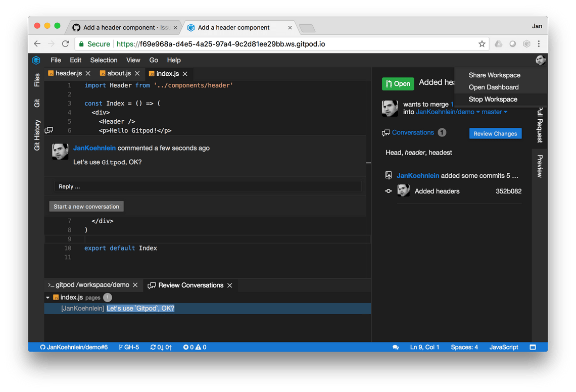576x392 pixels.
Task: Open the Edit menu
Action: coord(76,60)
